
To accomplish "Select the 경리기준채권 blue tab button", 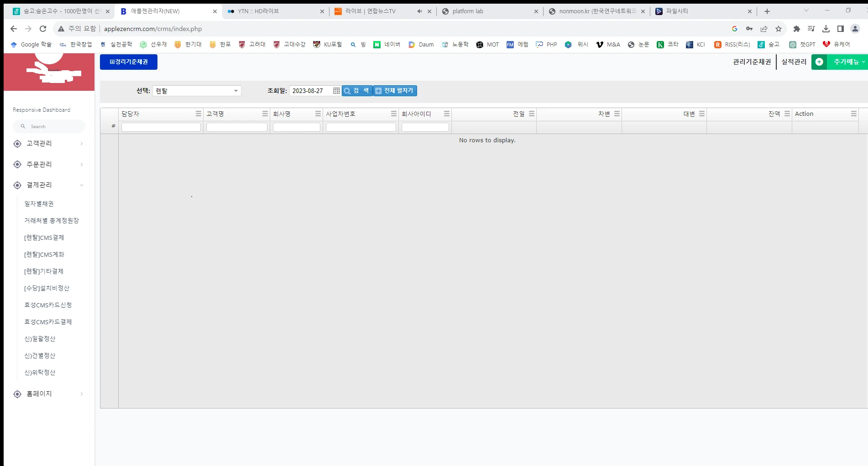I will (x=129, y=62).
